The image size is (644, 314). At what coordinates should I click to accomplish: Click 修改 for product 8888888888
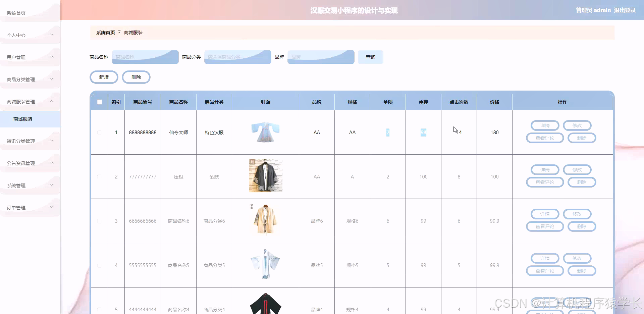(577, 125)
